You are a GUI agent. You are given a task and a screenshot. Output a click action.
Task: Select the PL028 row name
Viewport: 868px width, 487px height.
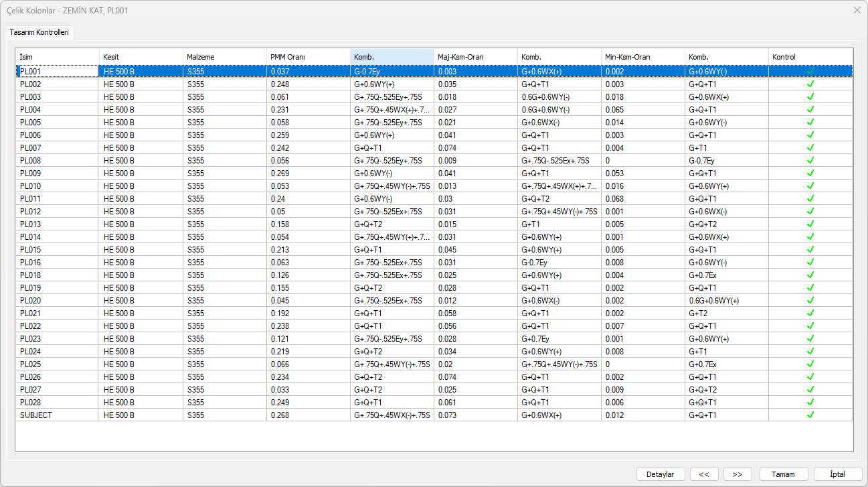click(x=57, y=402)
